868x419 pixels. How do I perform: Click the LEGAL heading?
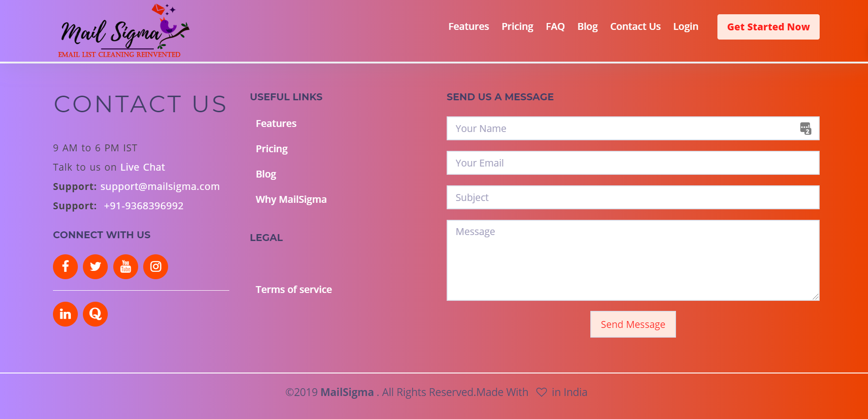pos(267,238)
